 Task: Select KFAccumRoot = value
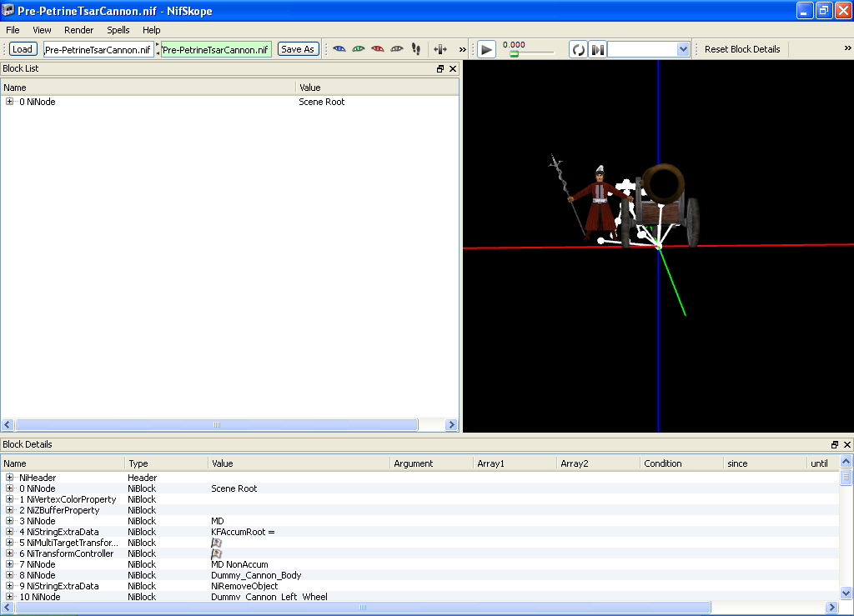coord(243,532)
